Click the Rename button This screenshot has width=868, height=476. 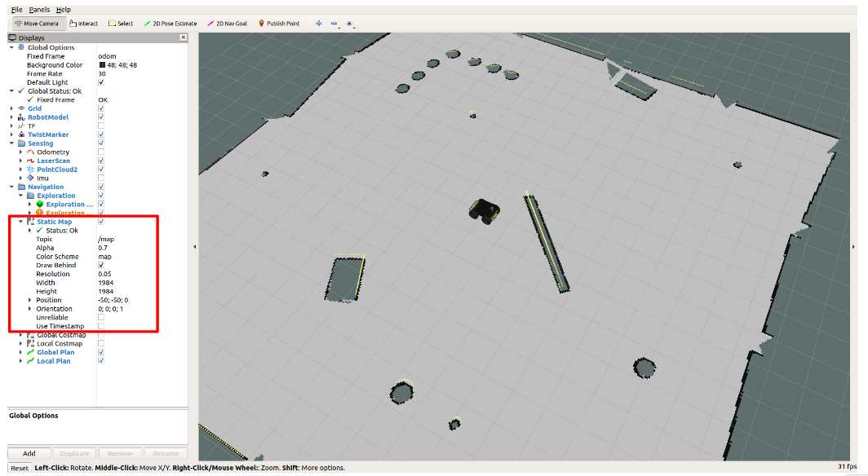[166, 453]
